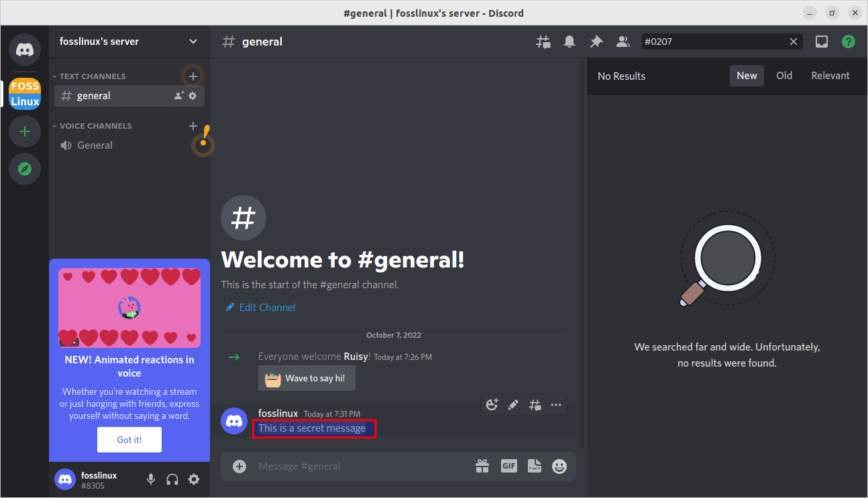
Task: Open user settings gear
Action: 194,479
